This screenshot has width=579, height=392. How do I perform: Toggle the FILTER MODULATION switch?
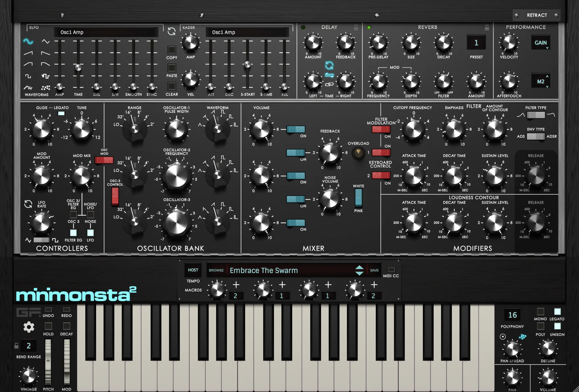point(381,129)
